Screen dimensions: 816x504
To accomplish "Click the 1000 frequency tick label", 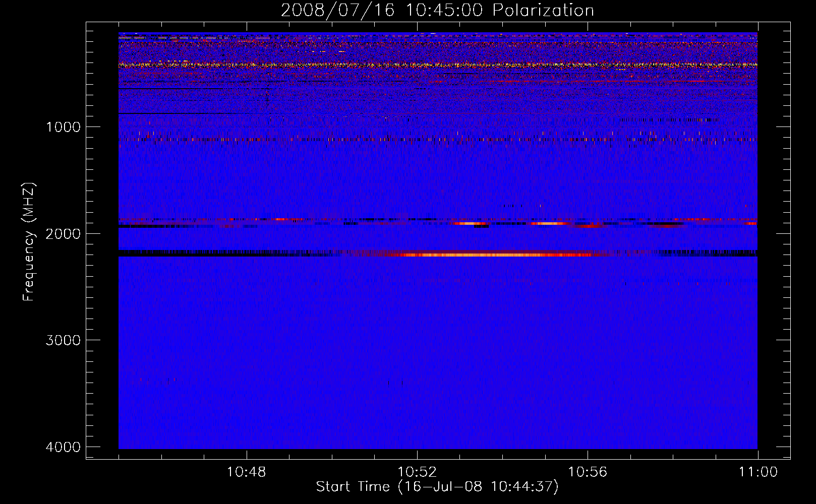I will (63, 127).
